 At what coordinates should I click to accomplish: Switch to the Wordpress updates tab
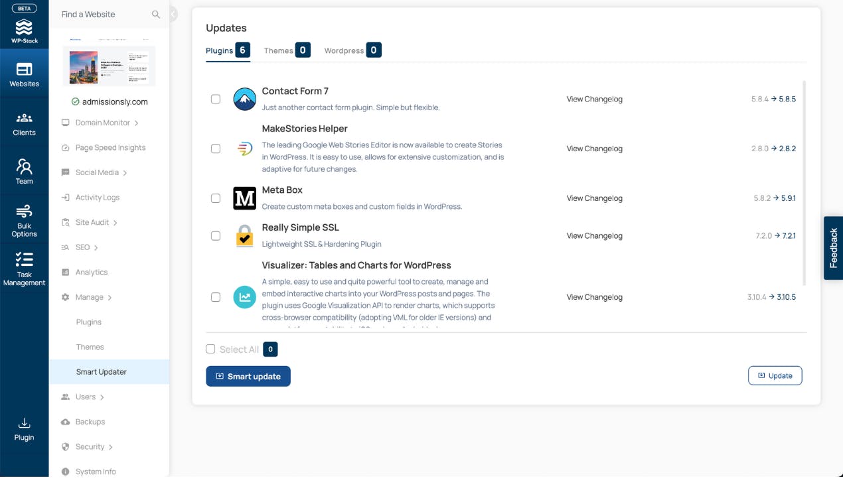click(352, 50)
